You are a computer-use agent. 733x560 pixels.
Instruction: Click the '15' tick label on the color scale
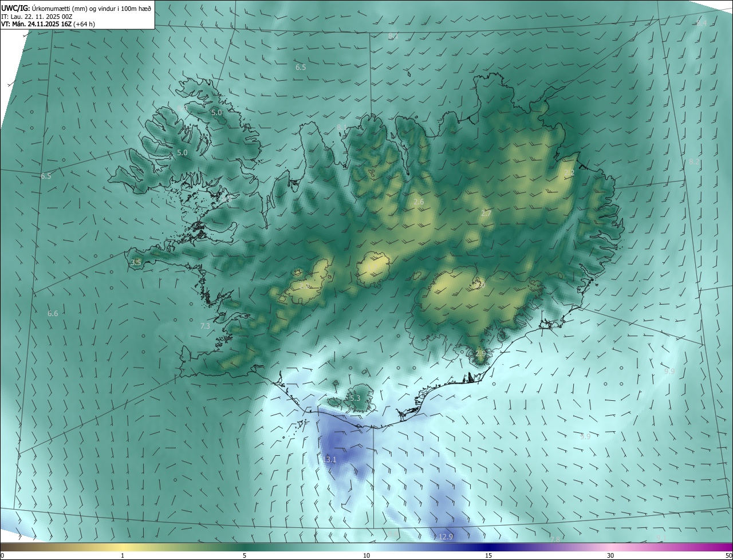488,556
